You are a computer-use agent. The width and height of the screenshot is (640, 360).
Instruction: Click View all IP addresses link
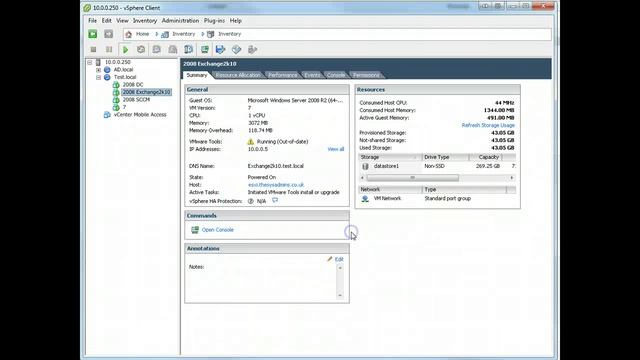(336, 149)
